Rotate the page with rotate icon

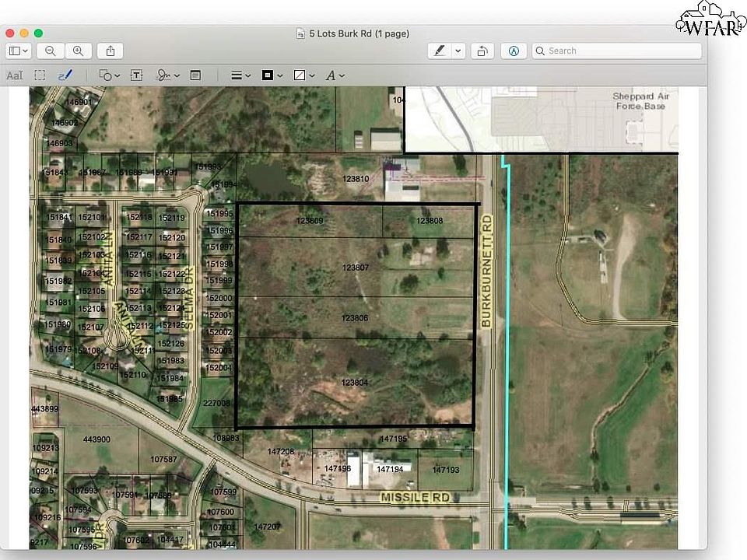click(x=482, y=51)
